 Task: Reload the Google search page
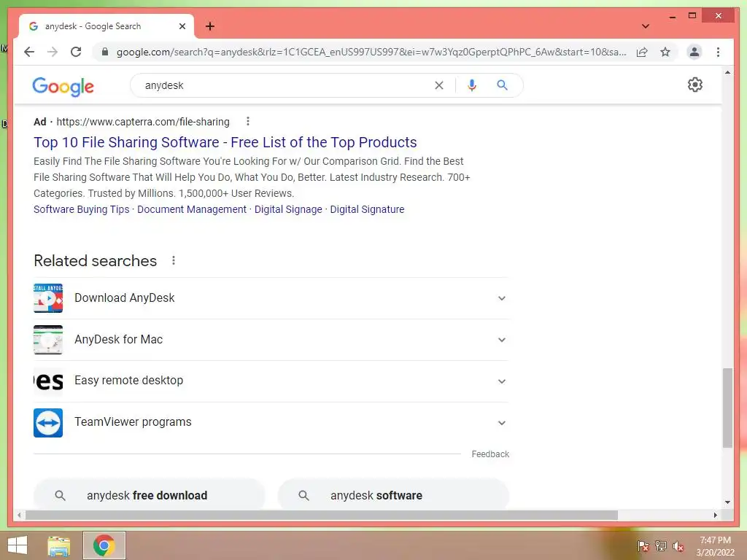tap(76, 52)
